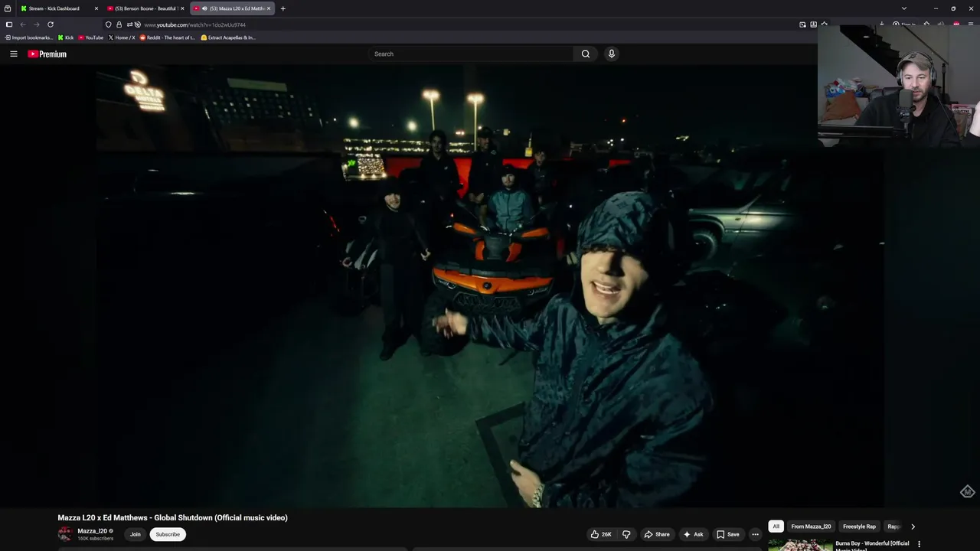Open Burna Boy - Wonderful video title
The image size is (980, 551).
click(x=872, y=546)
